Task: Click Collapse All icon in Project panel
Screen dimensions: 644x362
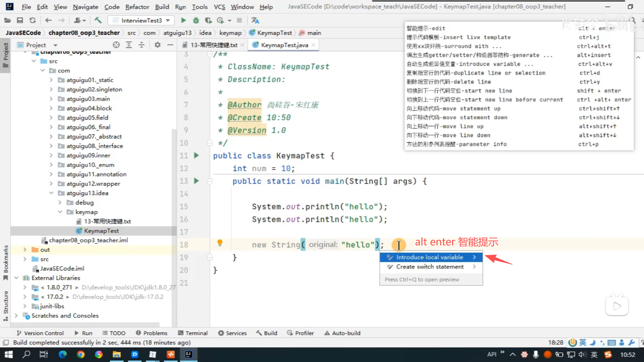Action: (142, 45)
